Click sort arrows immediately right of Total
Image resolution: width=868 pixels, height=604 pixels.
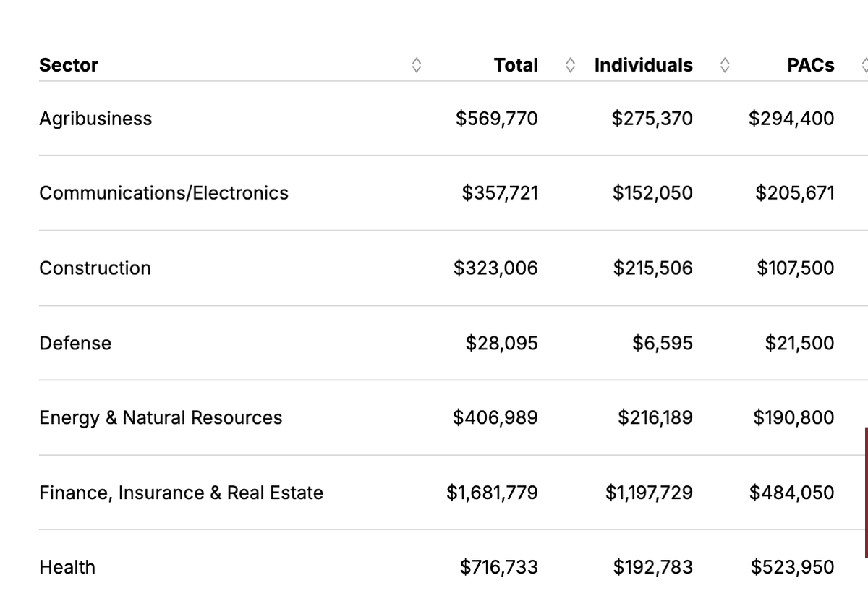click(x=571, y=66)
